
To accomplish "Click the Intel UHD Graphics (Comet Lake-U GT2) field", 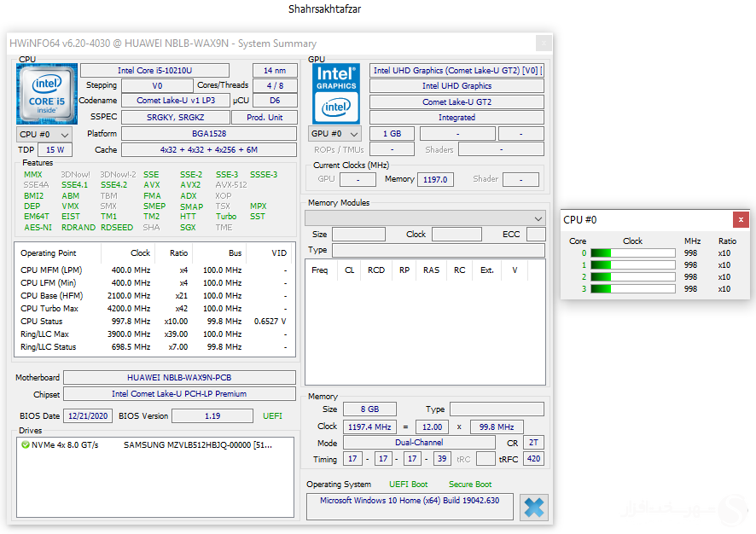I will pos(457,70).
